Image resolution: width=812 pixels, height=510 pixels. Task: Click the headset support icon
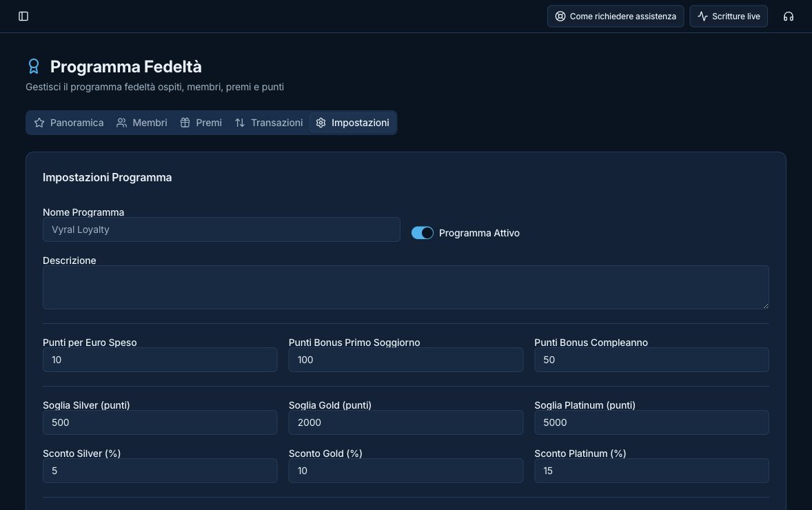tap(788, 16)
